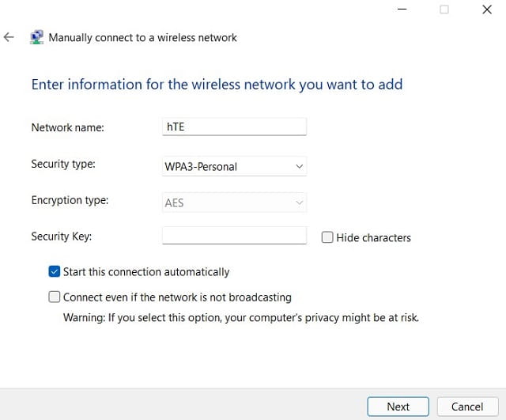Focus the Network name field containing hTE
The height and width of the screenshot is (420, 506).
234,127
